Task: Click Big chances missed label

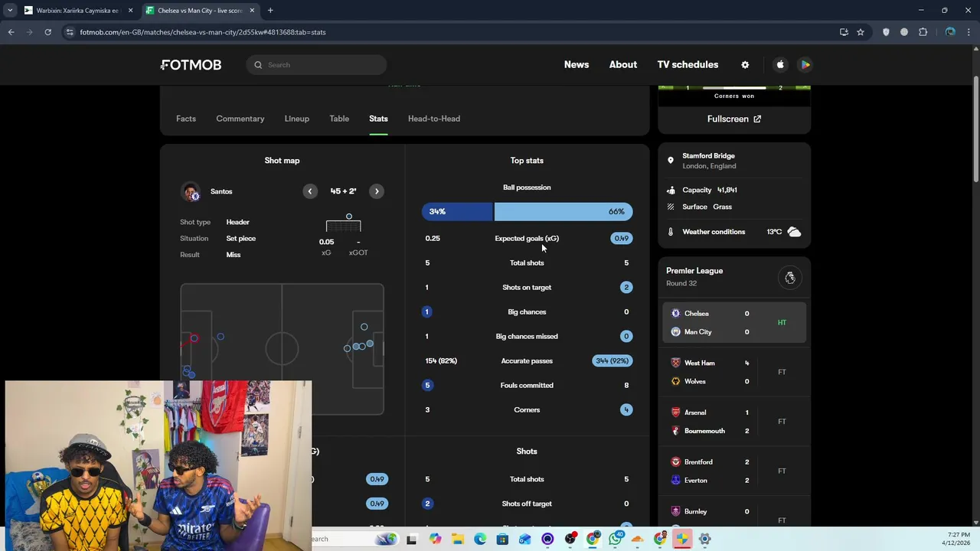Action: (x=527, y=337)
